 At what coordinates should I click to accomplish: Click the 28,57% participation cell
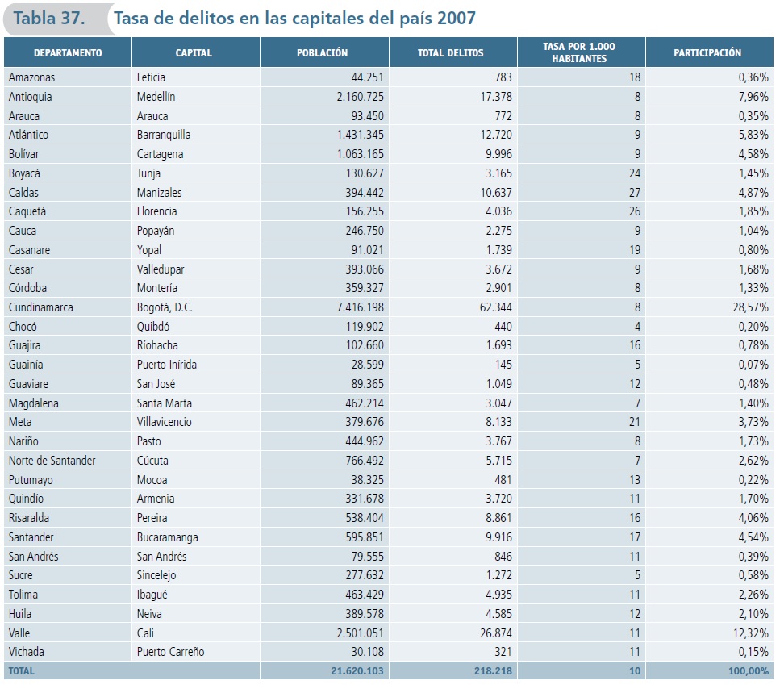(x=746, y=307)
